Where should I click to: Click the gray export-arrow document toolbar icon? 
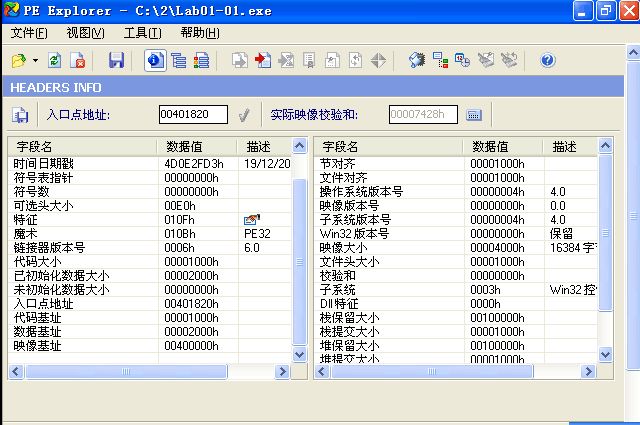tap(240, 61)
